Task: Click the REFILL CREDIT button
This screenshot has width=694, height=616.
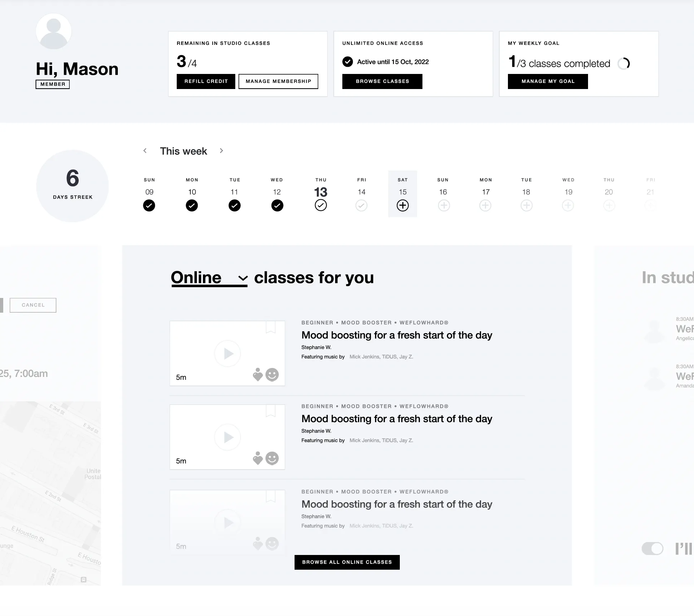Action: point(205,81)
